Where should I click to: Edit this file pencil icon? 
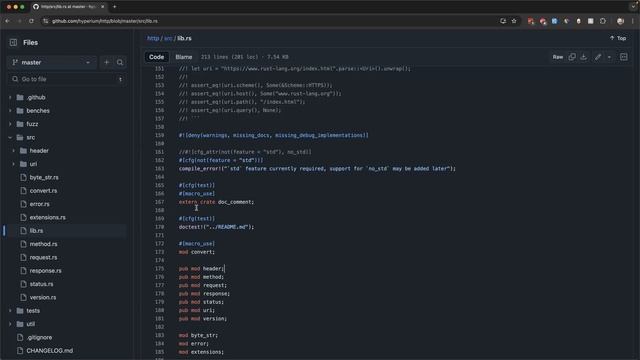coord(598,57)
